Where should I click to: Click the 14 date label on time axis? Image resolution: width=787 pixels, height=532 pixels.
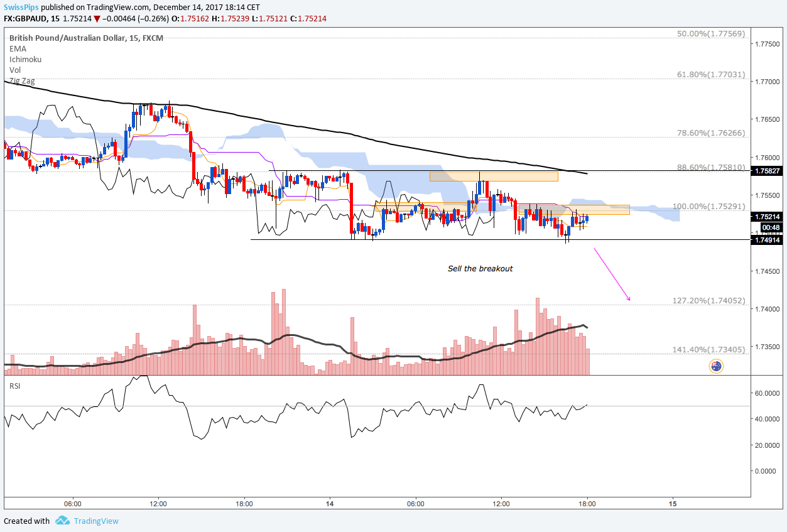(x=330, y=504)
